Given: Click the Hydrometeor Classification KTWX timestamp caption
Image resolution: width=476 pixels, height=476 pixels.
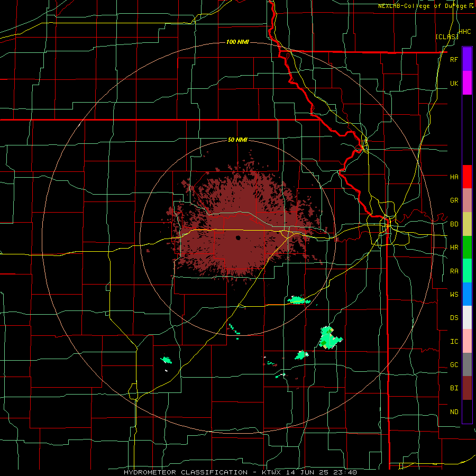Looking at the screenshot, I should tap(240, 472).
